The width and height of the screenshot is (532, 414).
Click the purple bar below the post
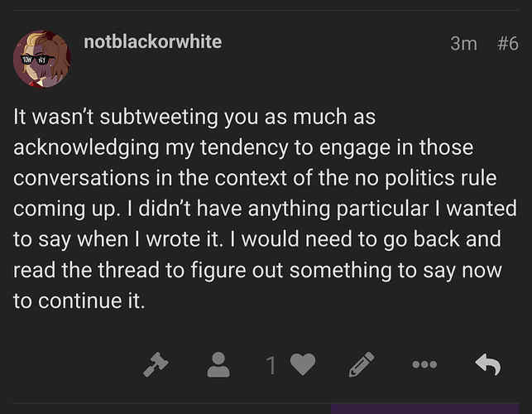coord(424,409)
